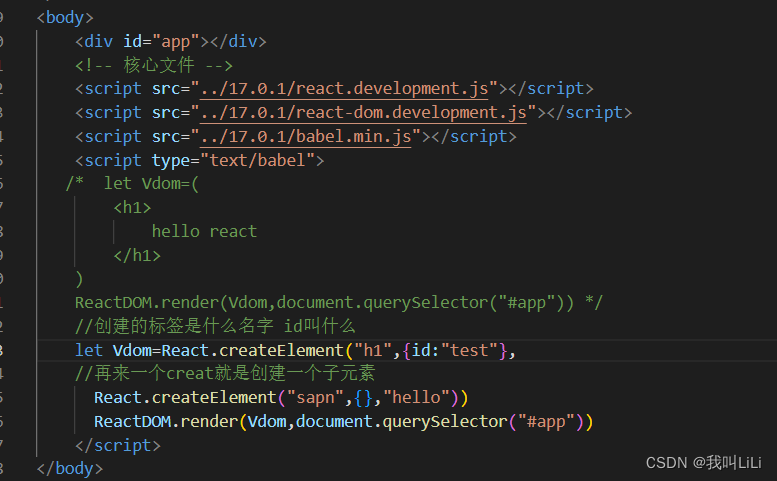
Task: Click the uncommented ReactDOM.render(Vdom,...) line
Action: [x=344, y=421]
